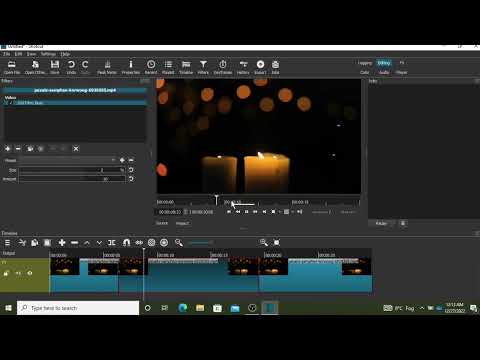This screenshot has height=360, width=480.
Task: Click the Open Other toolbar icon
Action: (35, 67)
